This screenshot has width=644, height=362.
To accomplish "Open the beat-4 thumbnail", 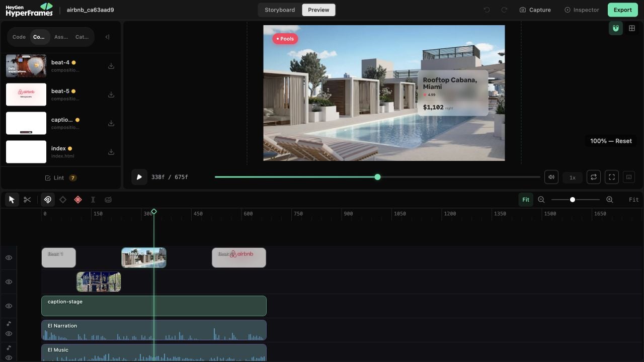I will 26,66.
